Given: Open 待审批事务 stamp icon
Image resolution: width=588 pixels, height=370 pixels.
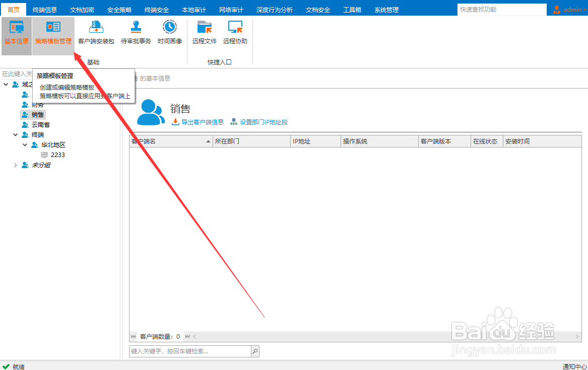Looking at the screenshot, I should [136, 33].
